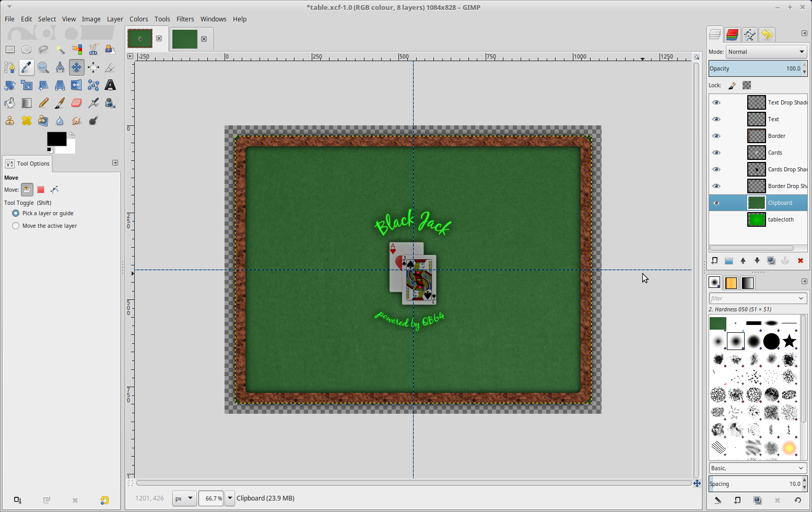Click the black foreground colour swatch
812x512 pixels.
(x=55, y=138)
